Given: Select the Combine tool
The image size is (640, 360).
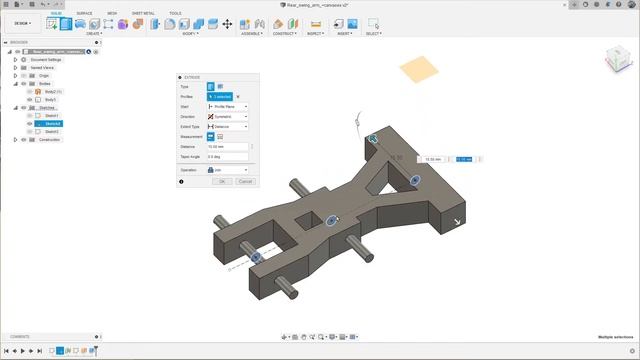Looking at the screenshot, I should pyautogui.click(x=198, y=24).
